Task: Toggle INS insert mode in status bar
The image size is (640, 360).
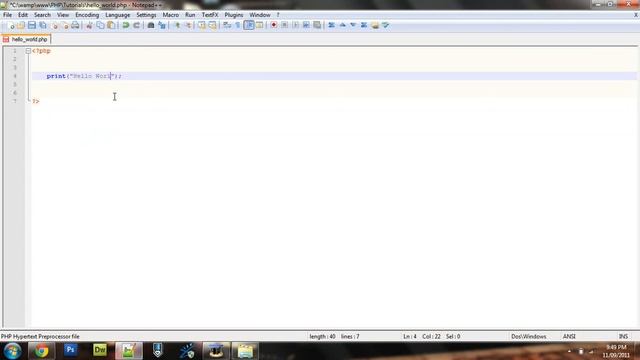Action: tap(623, 336)
